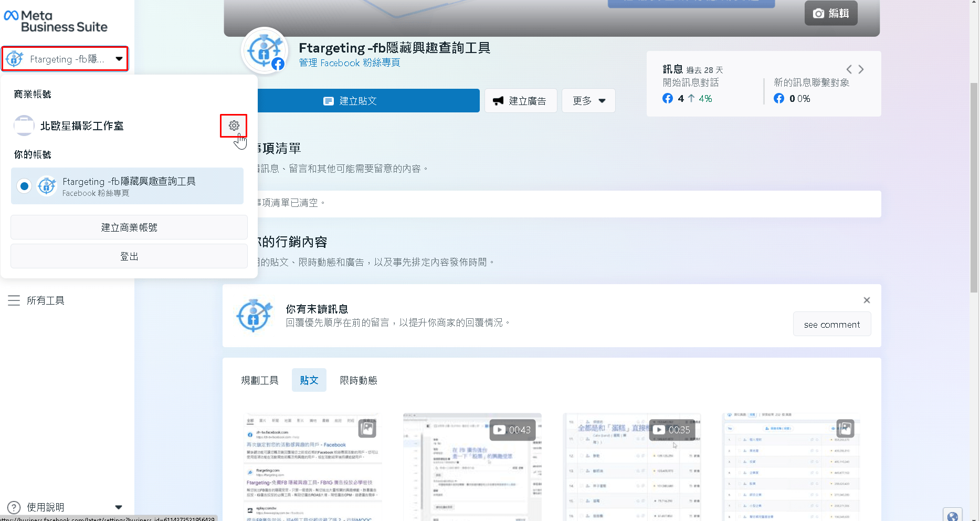Click the page scrollbar thumb
This screenshot has width=980, height=521.
click(x=974, y=187)
